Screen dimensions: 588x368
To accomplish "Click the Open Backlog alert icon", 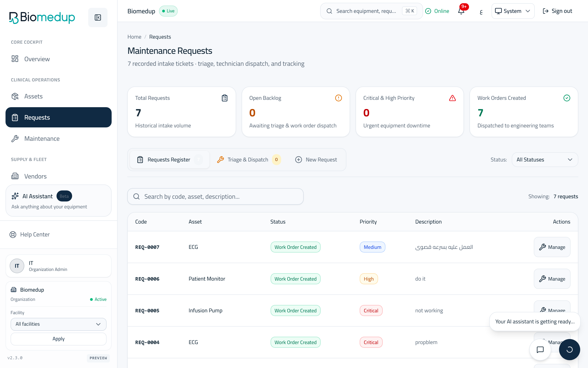I will pyautogui.click(x=339, y=98).
